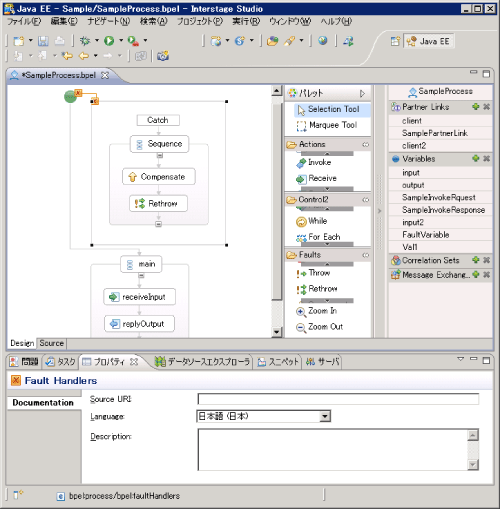Screen dimensions: 500x509
Task: Select the Selection Tool in palette
Action: click(332, 110)
